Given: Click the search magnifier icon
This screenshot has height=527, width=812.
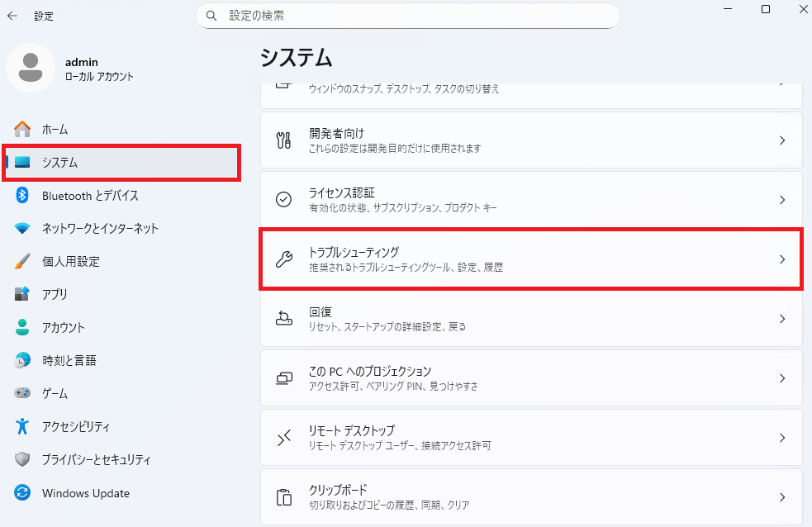Looking at the screenshot, I should (211, 16).
